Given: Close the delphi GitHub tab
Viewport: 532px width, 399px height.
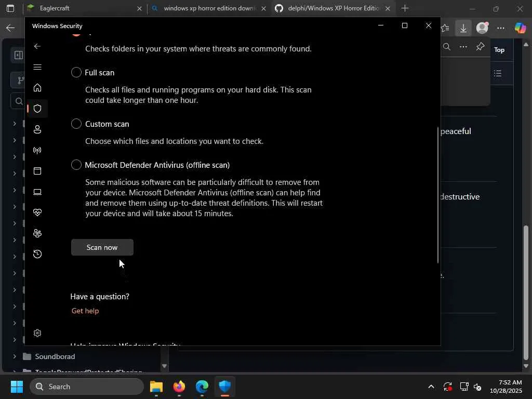Looking at the screenshot, I should [x=388, y=8].
